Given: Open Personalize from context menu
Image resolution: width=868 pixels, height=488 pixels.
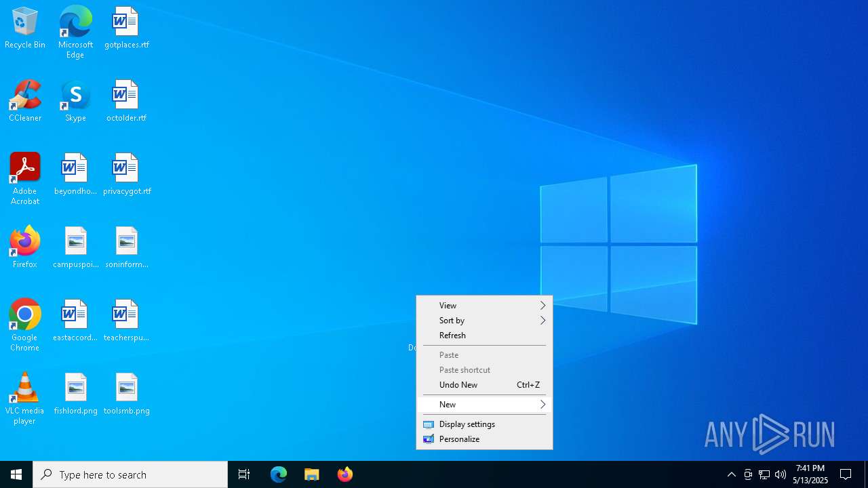Looking at the screenshot, I should click(x=484, y=439).
